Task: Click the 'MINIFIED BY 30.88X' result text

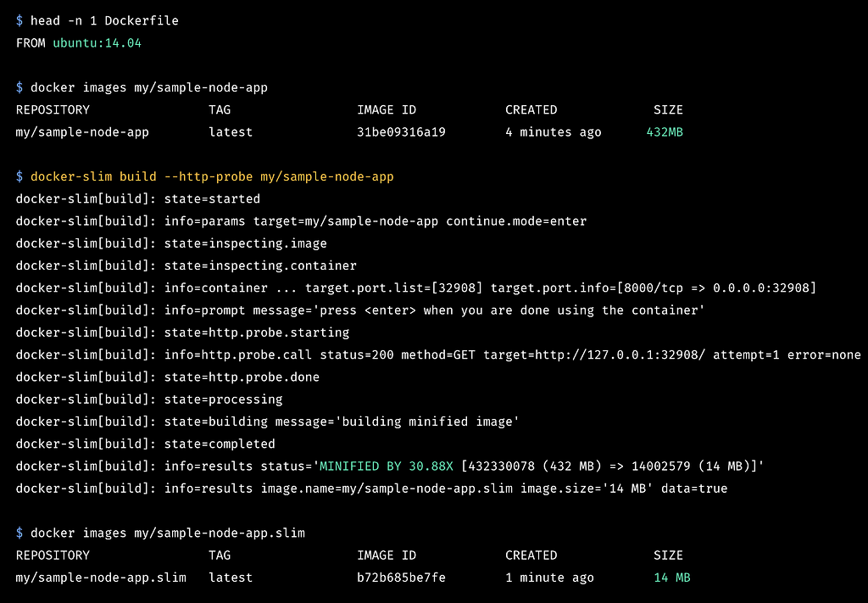Action: pos(387,466)
